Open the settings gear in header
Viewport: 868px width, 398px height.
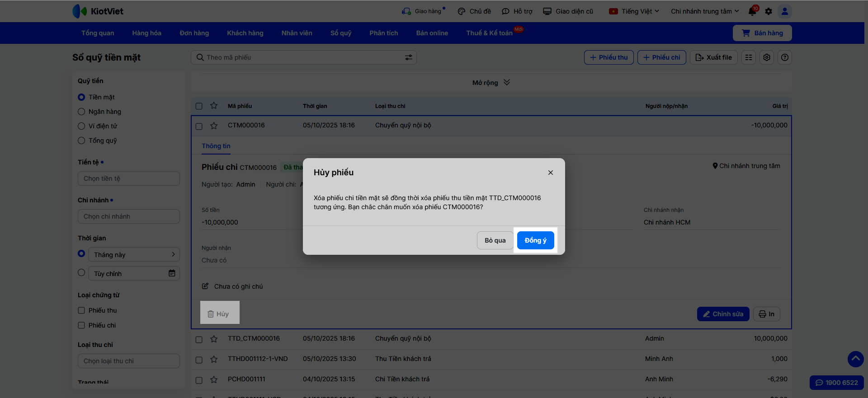769,11
